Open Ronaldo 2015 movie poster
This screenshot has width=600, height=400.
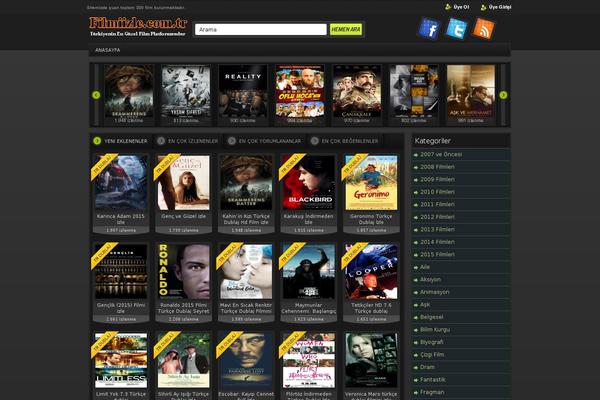(183, 271)
